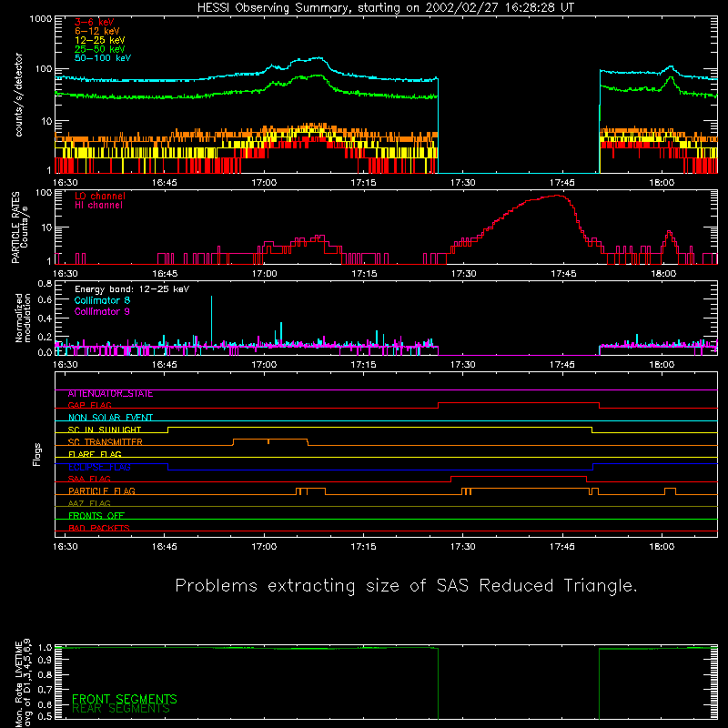
Task: Click the GAP_FLAG label
Action: [89, 405]
